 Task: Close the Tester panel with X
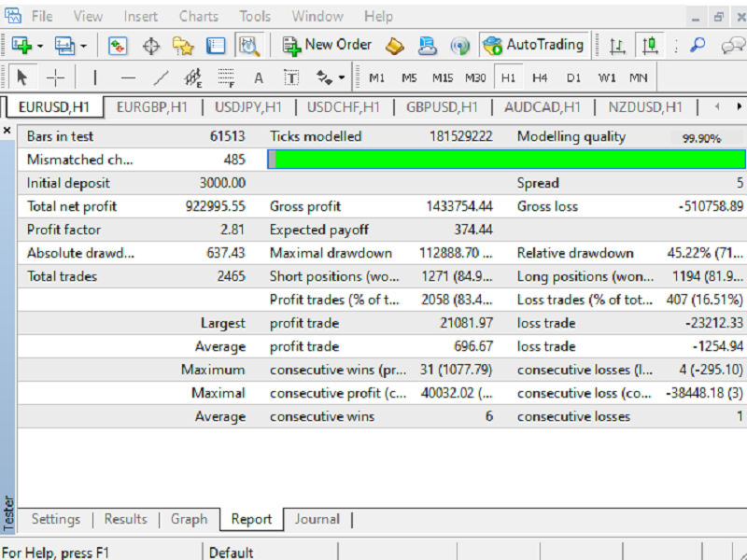click(7, 130)
